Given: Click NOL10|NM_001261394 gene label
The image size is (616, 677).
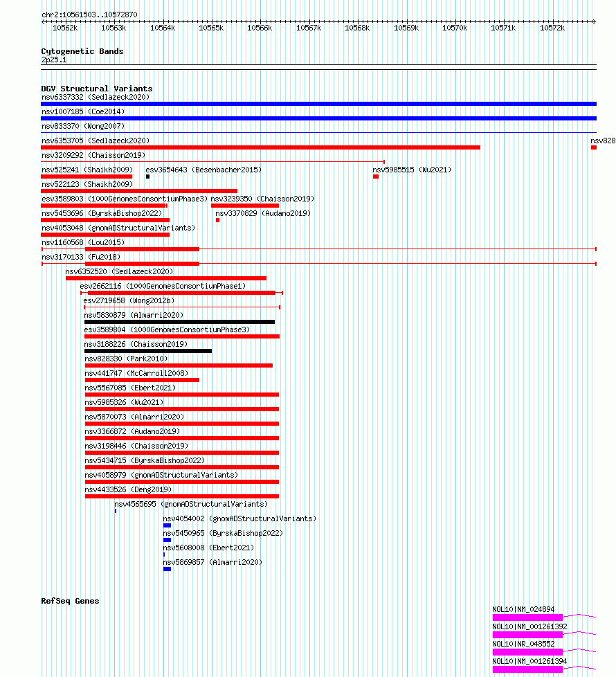Looking at the screenshot, I should point(529,661).
